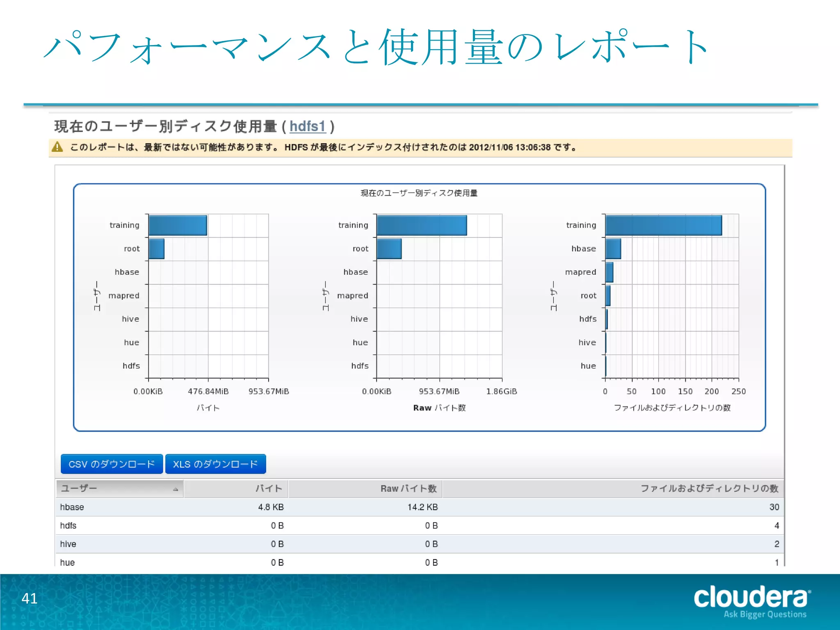Viewport: 840px width, 630px height.
Task: Click the CSV のダウンロード button
Action: [x=112, y=464]
